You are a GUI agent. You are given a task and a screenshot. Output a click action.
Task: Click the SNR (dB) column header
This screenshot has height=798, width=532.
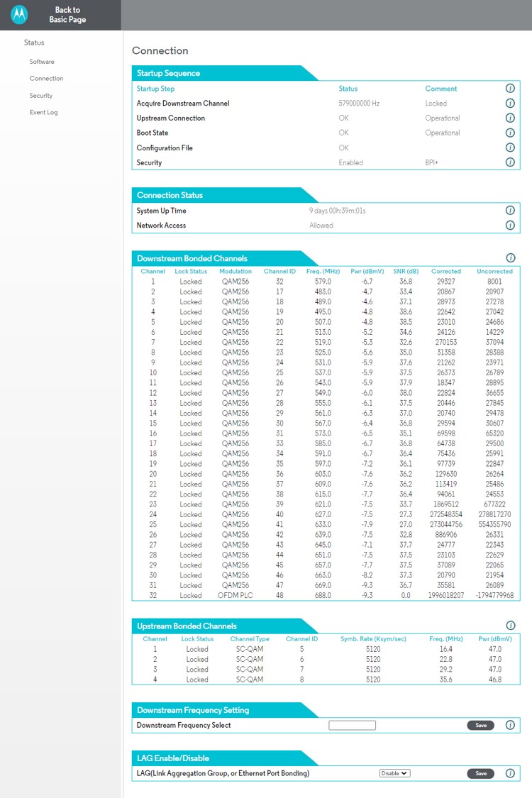pos(406,271)
